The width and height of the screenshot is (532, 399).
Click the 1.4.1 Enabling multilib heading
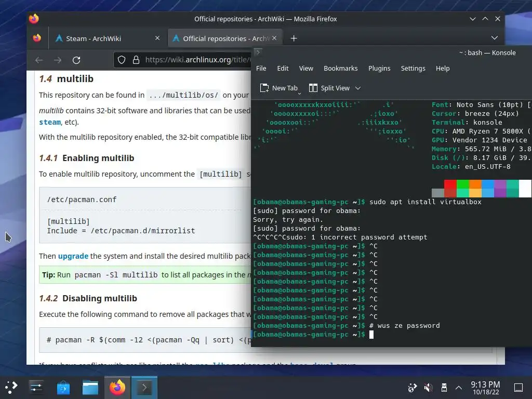point(87,158)
